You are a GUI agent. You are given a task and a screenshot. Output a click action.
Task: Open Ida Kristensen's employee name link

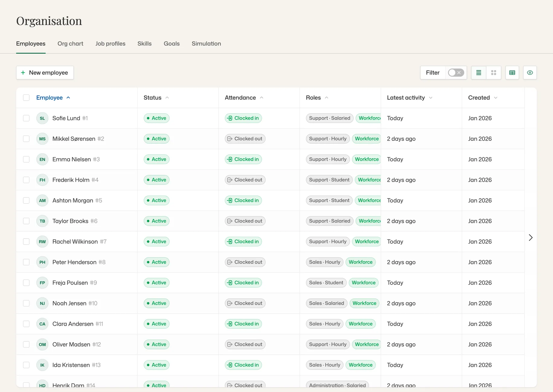coord(71,365)
